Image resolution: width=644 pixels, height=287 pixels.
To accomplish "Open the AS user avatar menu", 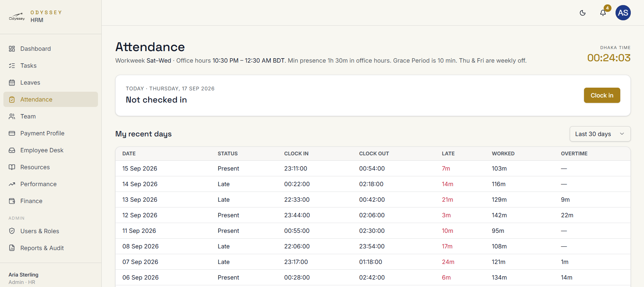I will [x=623, y=13].
